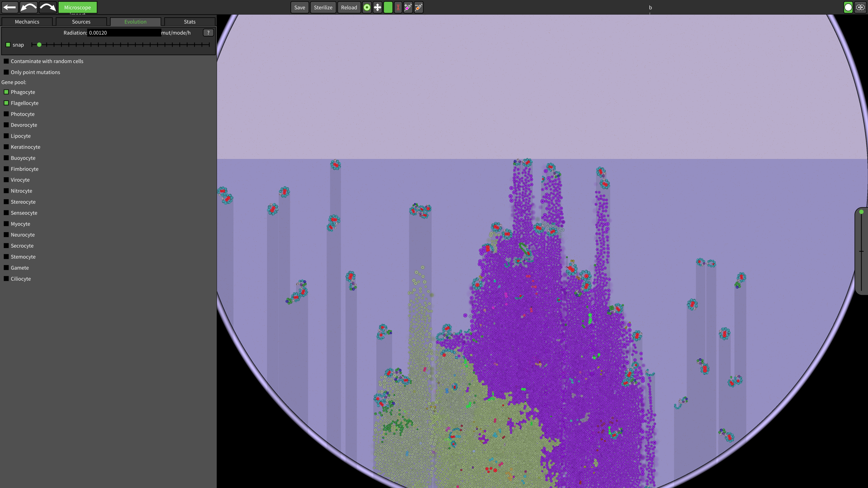Adjust the radiation slider handle
Screen dimensions: 868x488
(x=39, y=45)
